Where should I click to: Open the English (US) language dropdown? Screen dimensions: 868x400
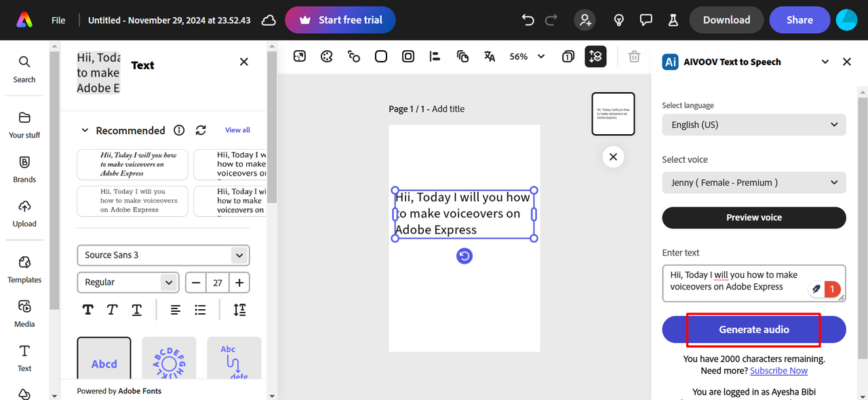pyautogui.click(x=754, y=125)
